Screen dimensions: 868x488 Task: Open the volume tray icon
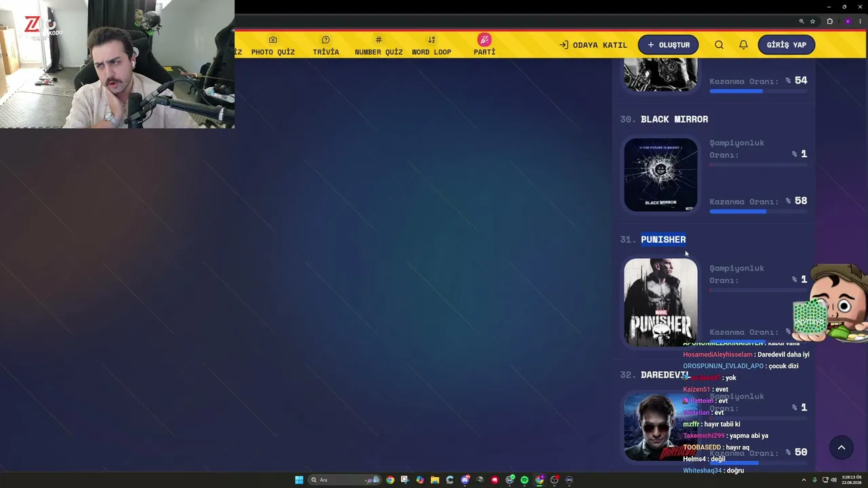[833, 480]
